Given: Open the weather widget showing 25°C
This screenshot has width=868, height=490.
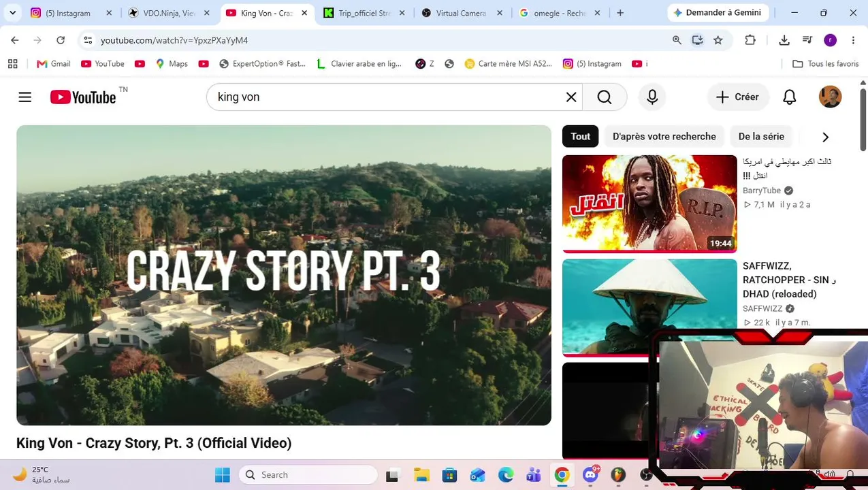Looking at the screenshot, I should point(41,474).
